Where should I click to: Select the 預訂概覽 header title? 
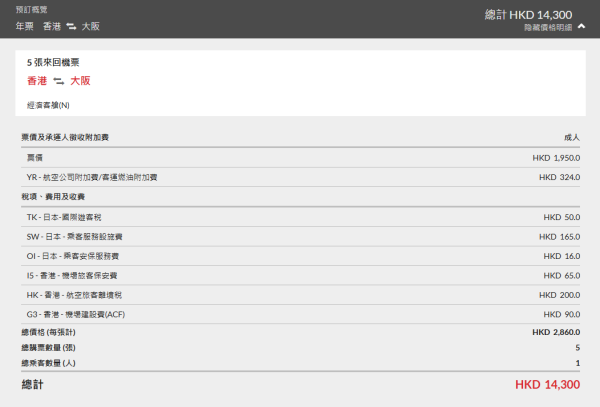tap(29, 9)
